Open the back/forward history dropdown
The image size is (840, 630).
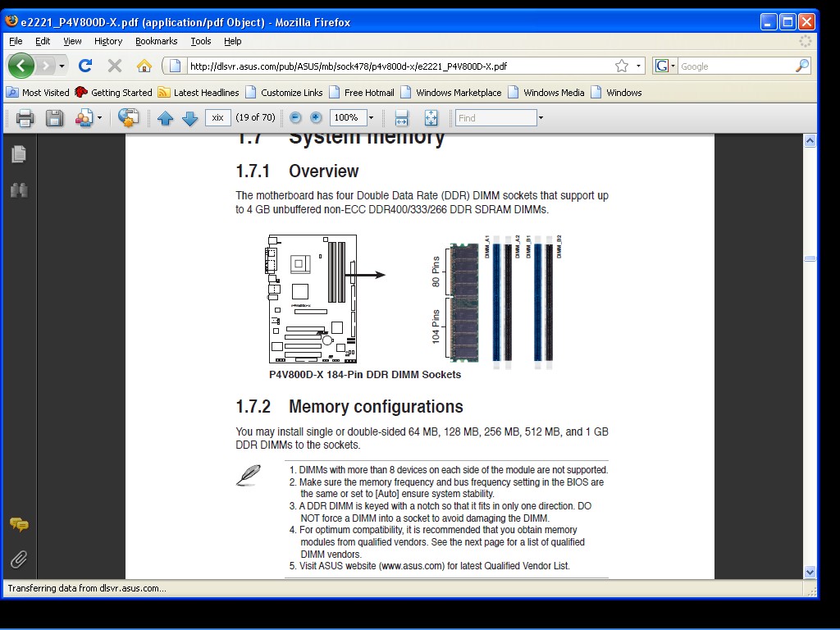pos(62,66)
